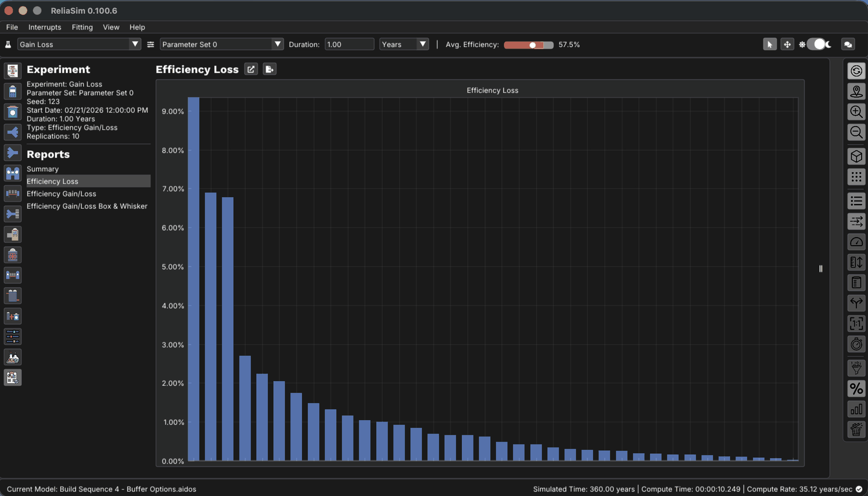Click the Compute Rate status text

coord(799,489)
